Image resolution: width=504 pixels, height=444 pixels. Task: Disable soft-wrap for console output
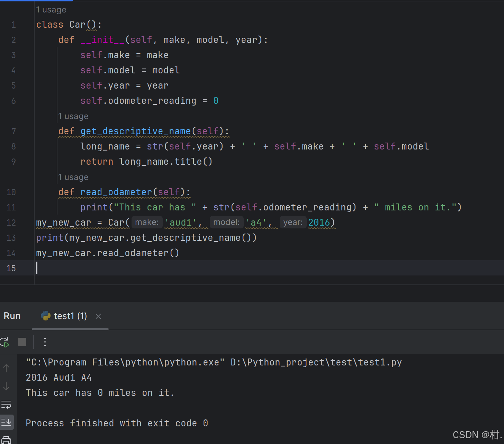point(7,404)
